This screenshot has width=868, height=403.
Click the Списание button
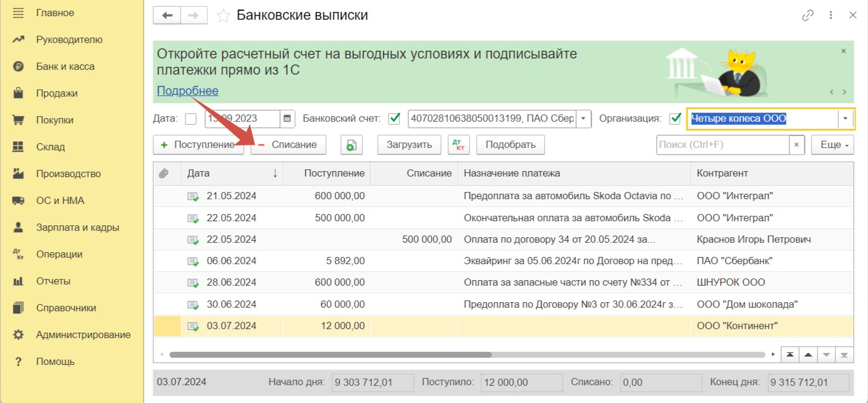click(288, 145)
